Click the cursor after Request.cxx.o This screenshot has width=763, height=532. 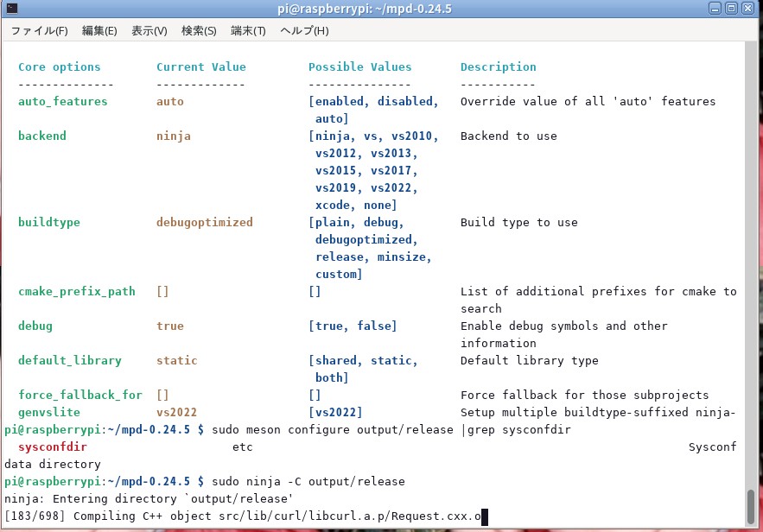pyautogui.click(x=485, y=516)
